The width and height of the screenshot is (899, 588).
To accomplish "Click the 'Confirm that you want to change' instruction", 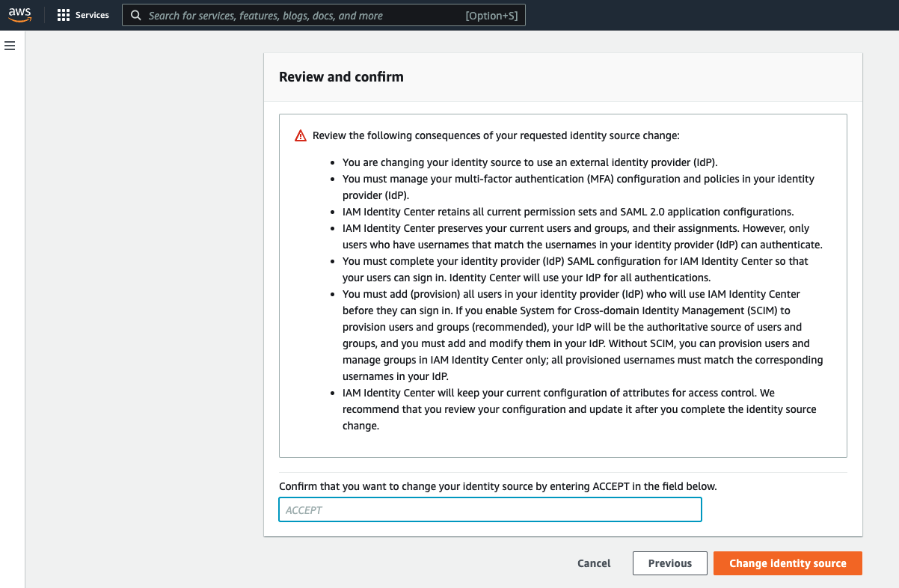I will pyautogui.click(x=498, y=486).
